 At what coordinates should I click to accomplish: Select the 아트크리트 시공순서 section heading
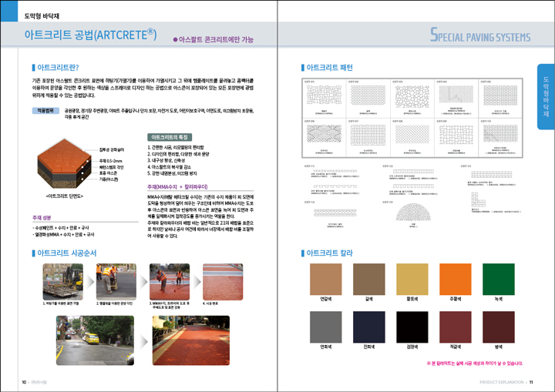(x=67, y=253)
